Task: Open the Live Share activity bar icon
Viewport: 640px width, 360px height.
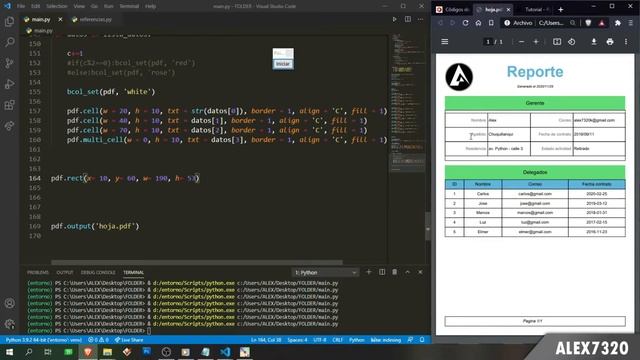Action: pyautogui.click(x=9, y=126)
